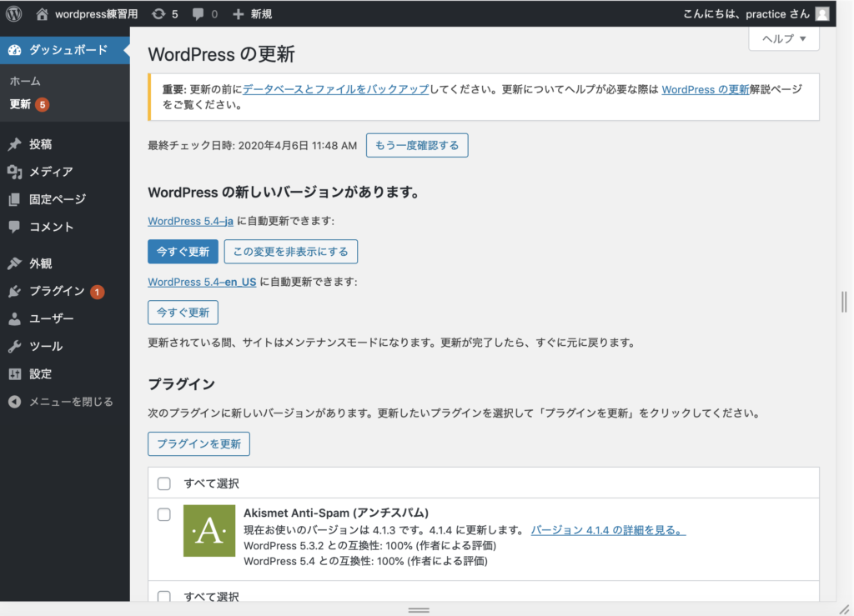This screenshot has height=616, width=854.
Task: Click 今すぐ更新 button for WordPress 5.4-ja
Action: [x=183, y=251]
